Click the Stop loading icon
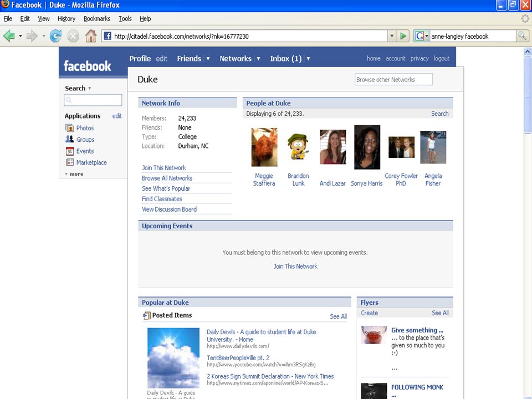Viewport: 532px width, 399px height. pos(73,35)
